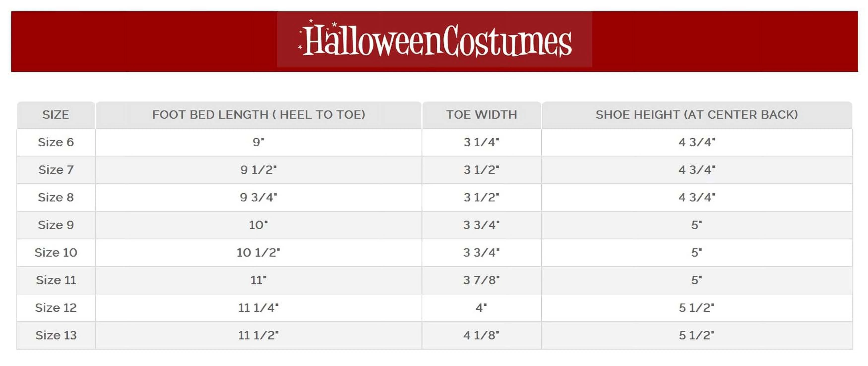Select the Size 12 row label
Viewport: 868px width, 366px height.
[56, 308]
